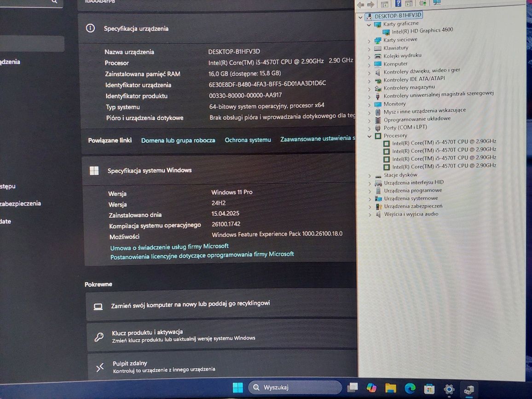
Task: Expand Kontrolery dźwięku, wideo i gier
Action: pos(369,73)
